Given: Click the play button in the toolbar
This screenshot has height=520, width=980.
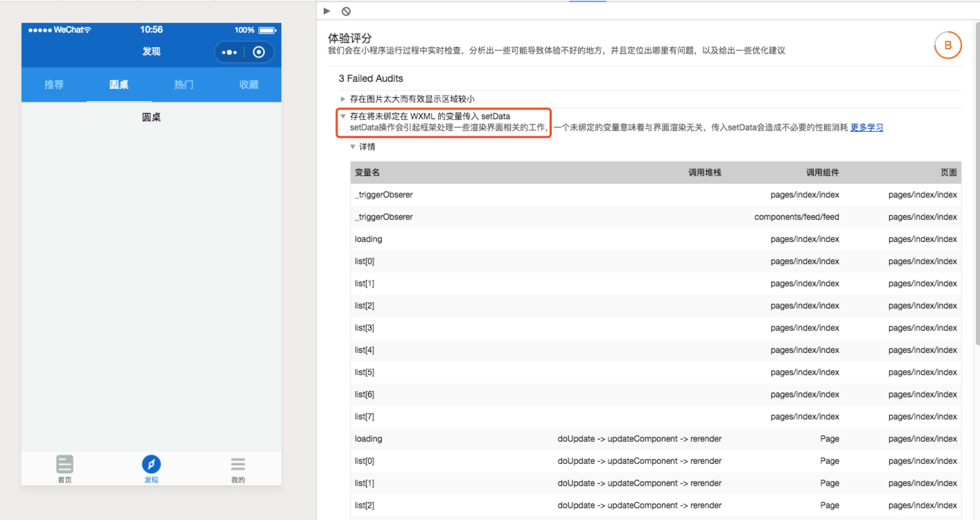Looking at the screenshot, I should [x=326, y=11].
